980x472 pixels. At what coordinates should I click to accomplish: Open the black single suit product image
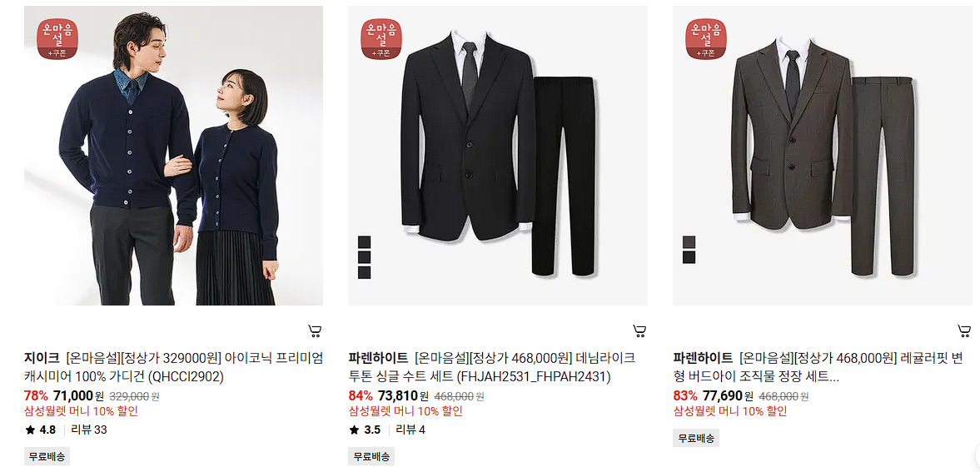498,156
